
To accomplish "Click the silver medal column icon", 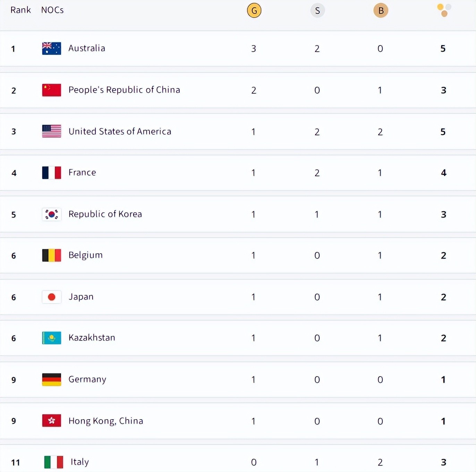I will coord(317,10).
